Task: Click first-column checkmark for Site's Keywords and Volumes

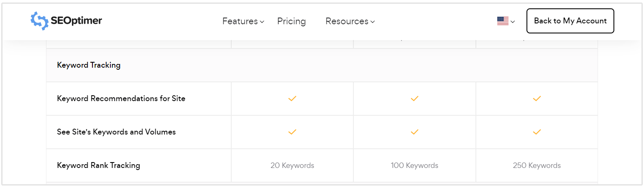Action: pyautogui.click(x=292, y=132)
